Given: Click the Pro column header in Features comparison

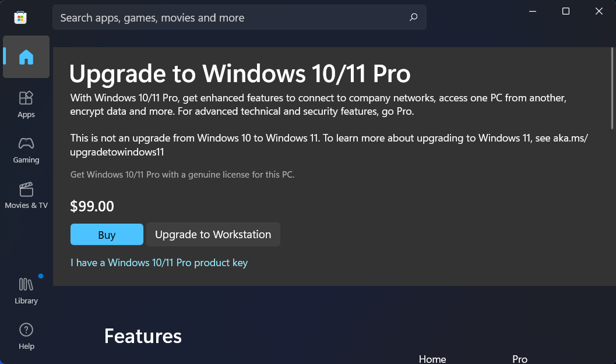Looking at the screenshot, I should coord(519,359).
